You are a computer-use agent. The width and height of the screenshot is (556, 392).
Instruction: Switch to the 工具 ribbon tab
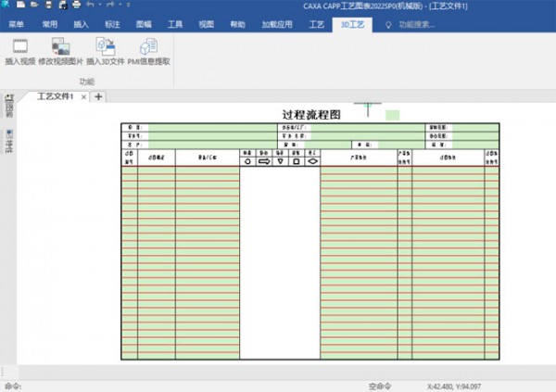(x=175, y=24)
